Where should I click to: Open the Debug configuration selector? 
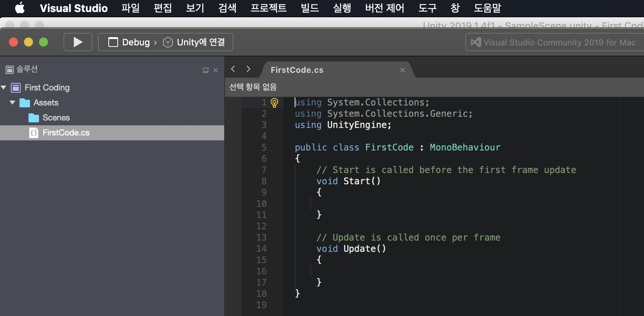(129, 42)
